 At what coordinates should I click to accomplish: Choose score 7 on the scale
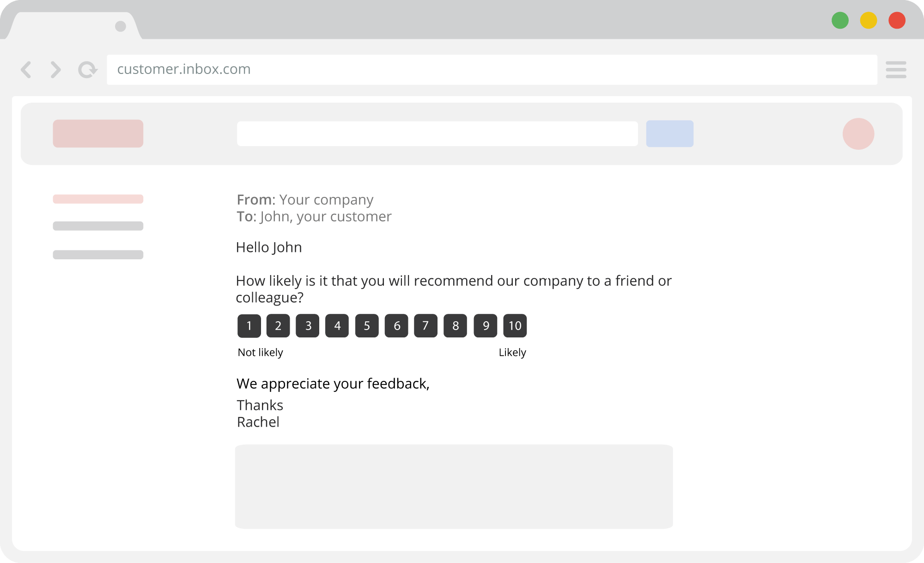pyautogui.click(x=426, y=326)
